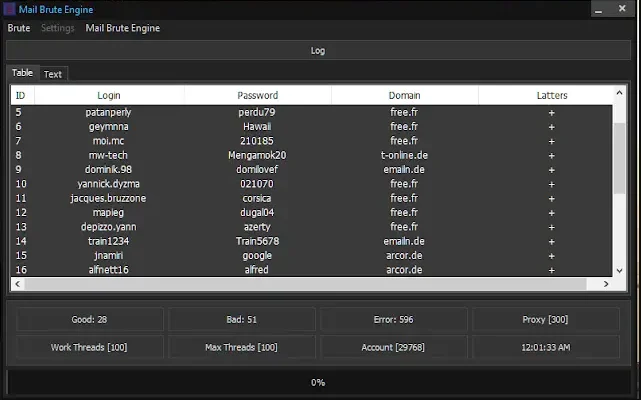Click the Mail Brute Engine title bar icon
This screenshot has width=641, height=400.
(8, 9)
